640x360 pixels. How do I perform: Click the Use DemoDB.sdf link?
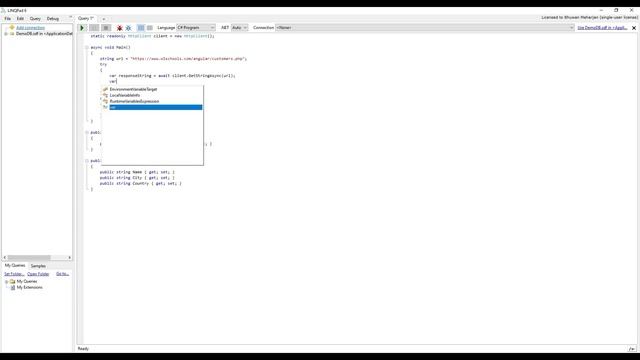click(x=602, y=28)
